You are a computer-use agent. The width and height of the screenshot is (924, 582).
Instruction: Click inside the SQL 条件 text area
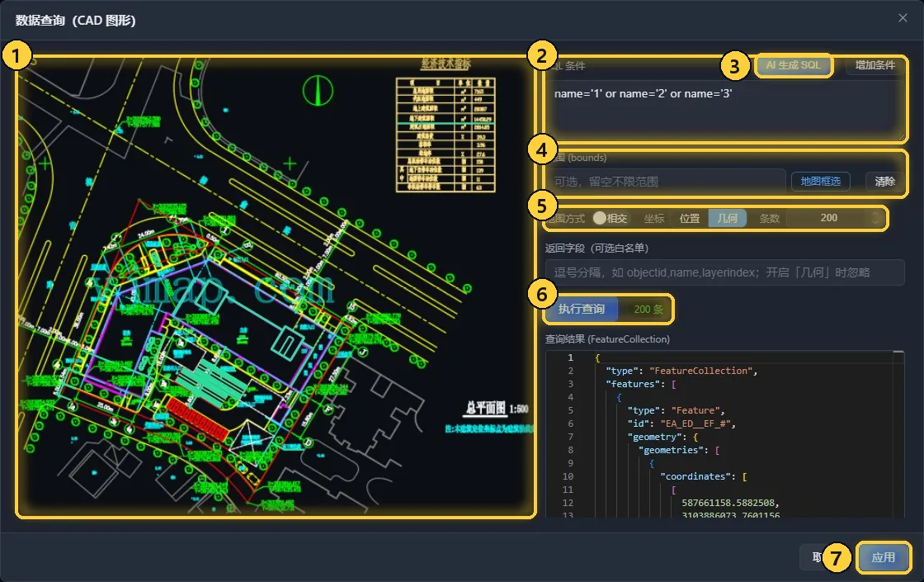(x=725, y=111)
